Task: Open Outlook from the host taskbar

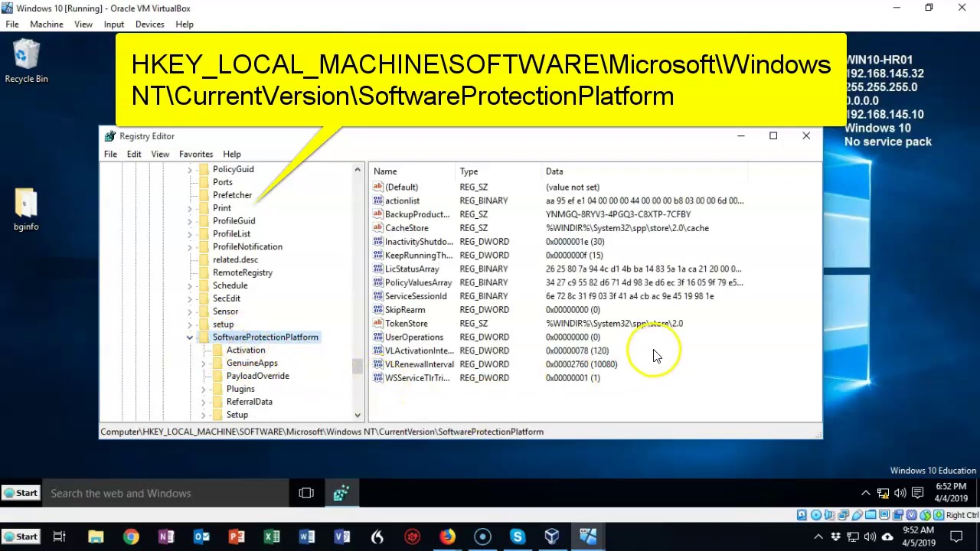Action: tap(201, 536)
